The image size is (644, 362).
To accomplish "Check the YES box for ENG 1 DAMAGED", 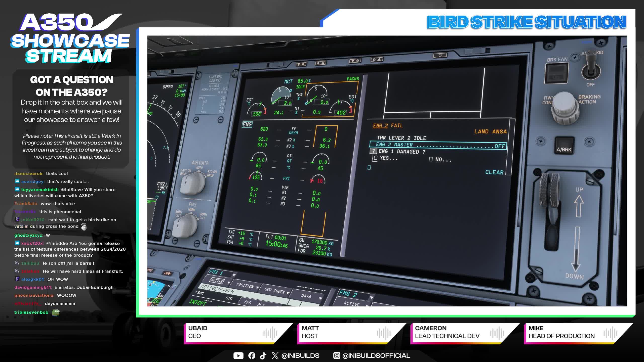I will point(376,158).
